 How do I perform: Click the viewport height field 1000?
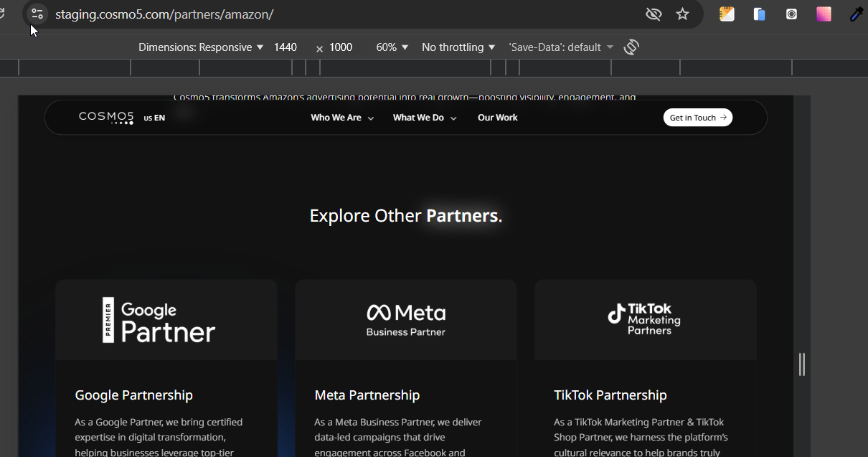(341, 47)
